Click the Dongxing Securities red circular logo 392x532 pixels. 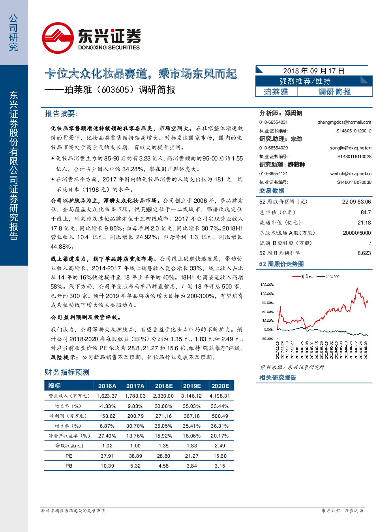[58, 38]
